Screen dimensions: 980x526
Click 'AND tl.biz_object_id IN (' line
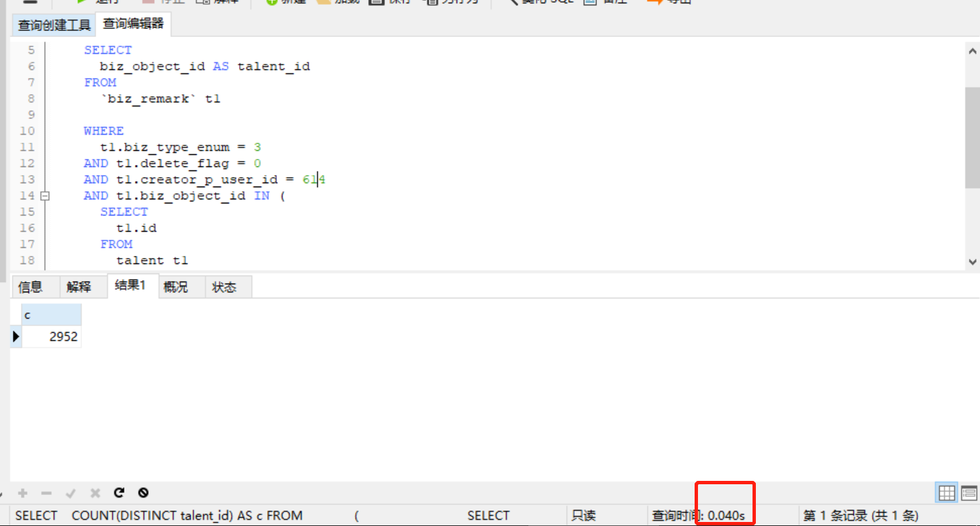point(184,195)
